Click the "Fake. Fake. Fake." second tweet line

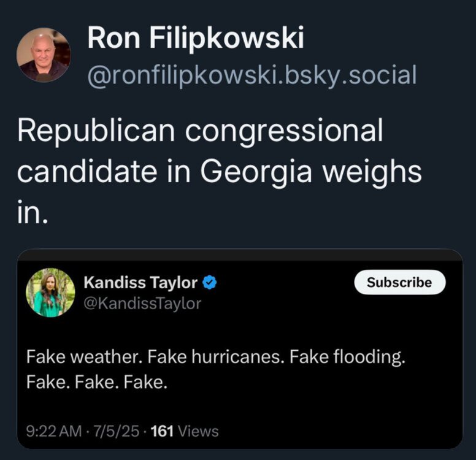pyautogui.click(x=96, y=383)
